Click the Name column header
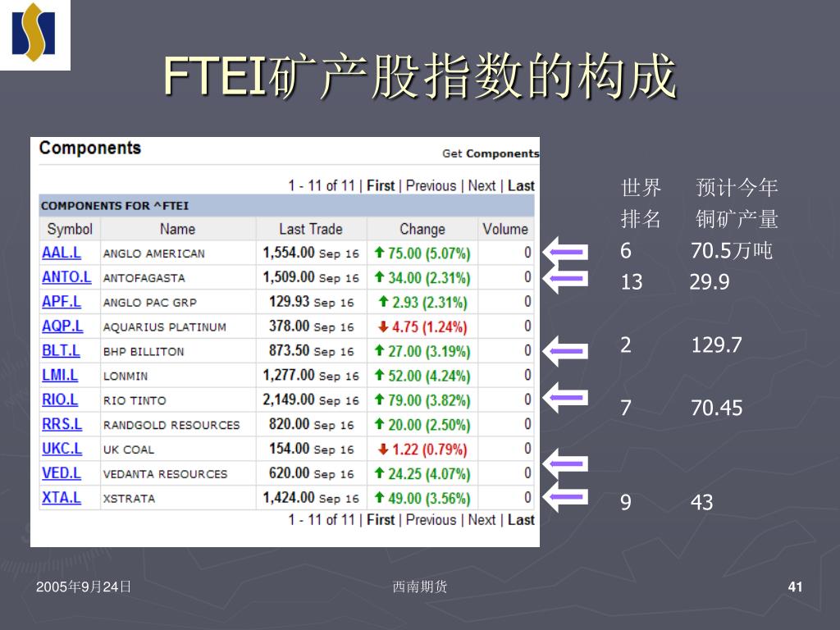 pyautogui.click(x=177, y=230)
